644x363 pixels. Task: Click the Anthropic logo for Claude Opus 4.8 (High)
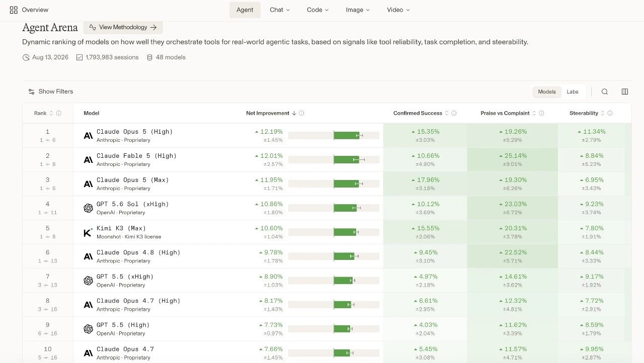click(88, 256)
